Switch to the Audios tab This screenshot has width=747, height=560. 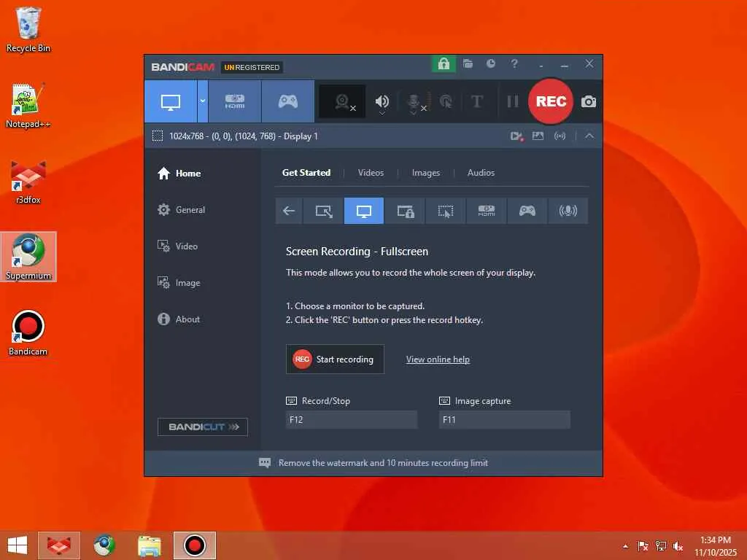point(481,173)
